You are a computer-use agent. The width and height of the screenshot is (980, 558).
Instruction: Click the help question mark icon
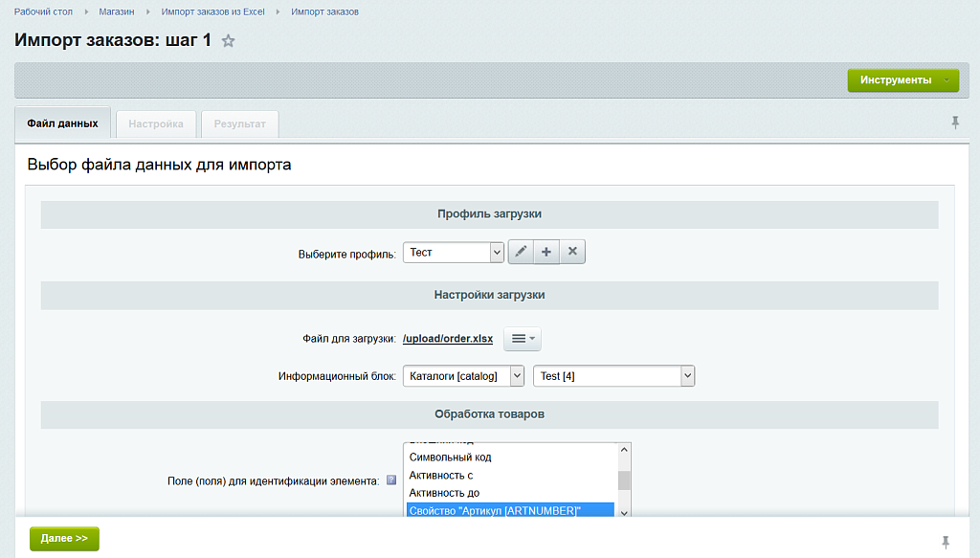click(390, 480)
